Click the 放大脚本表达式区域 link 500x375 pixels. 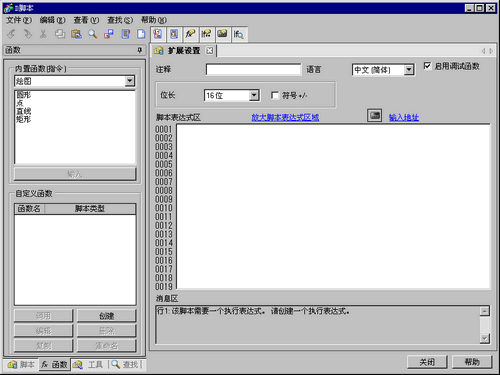(285, 117)
